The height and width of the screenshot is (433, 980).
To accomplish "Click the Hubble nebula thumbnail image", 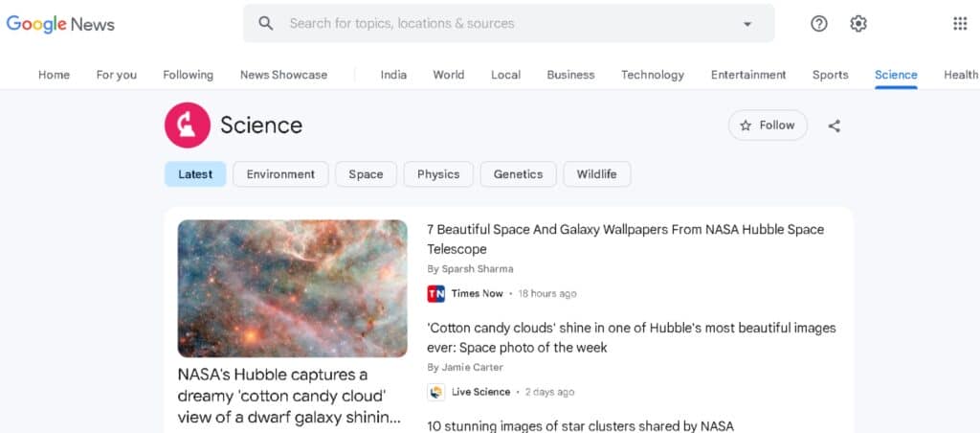I will (x=292, y=288).
